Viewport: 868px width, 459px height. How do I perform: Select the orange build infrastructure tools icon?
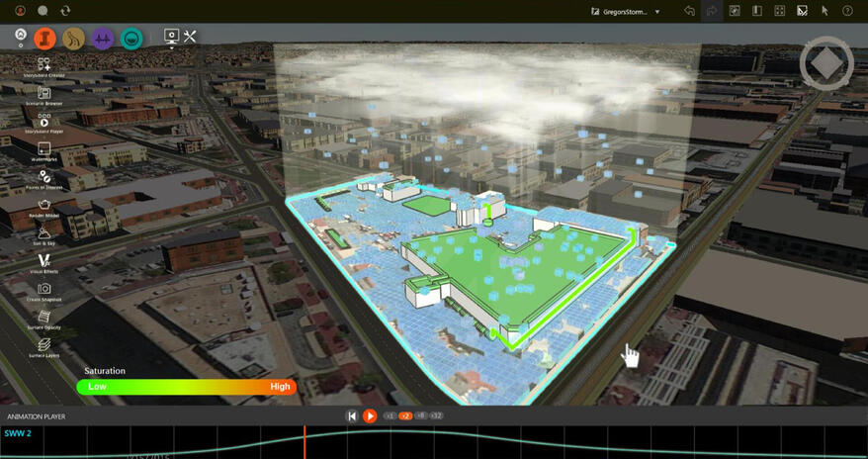(x=44, y=39)
